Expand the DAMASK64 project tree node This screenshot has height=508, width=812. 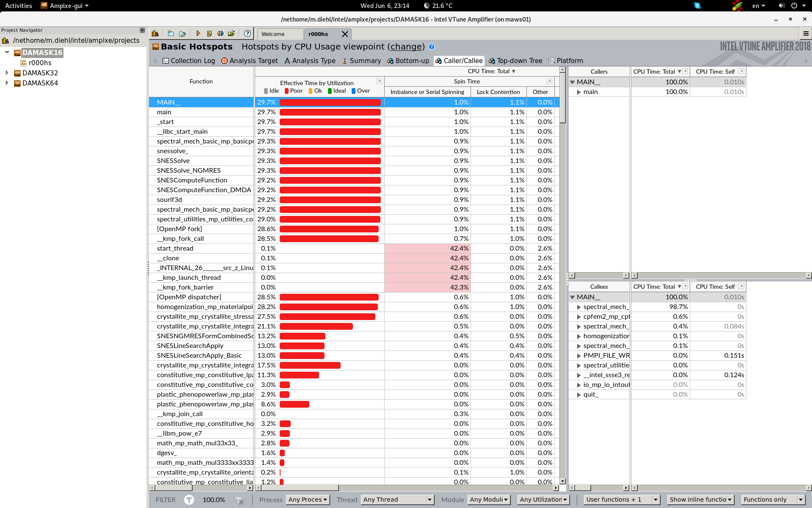7,83
